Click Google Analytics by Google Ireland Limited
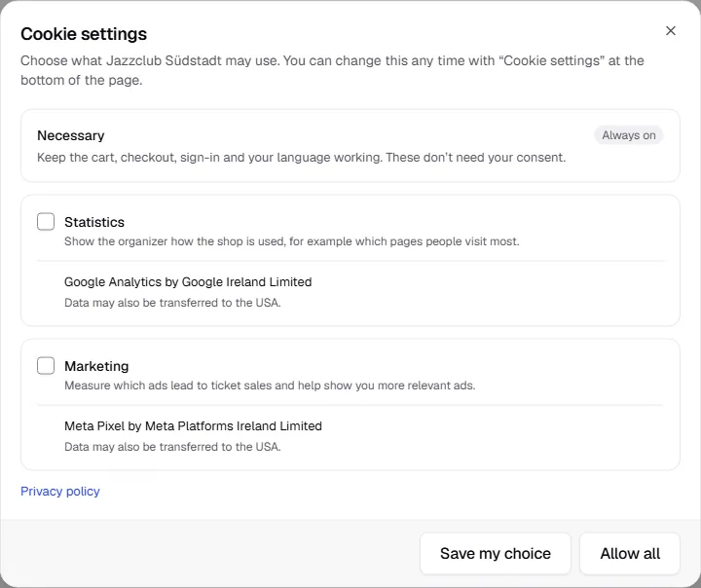Screen dimensions: 701x588 coord(188,282)
